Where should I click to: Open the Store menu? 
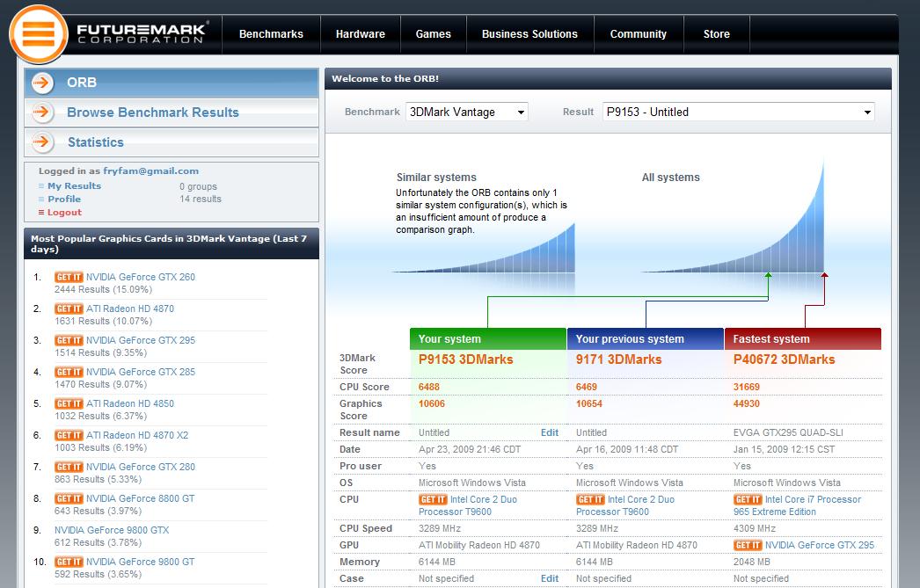[717, 34]
